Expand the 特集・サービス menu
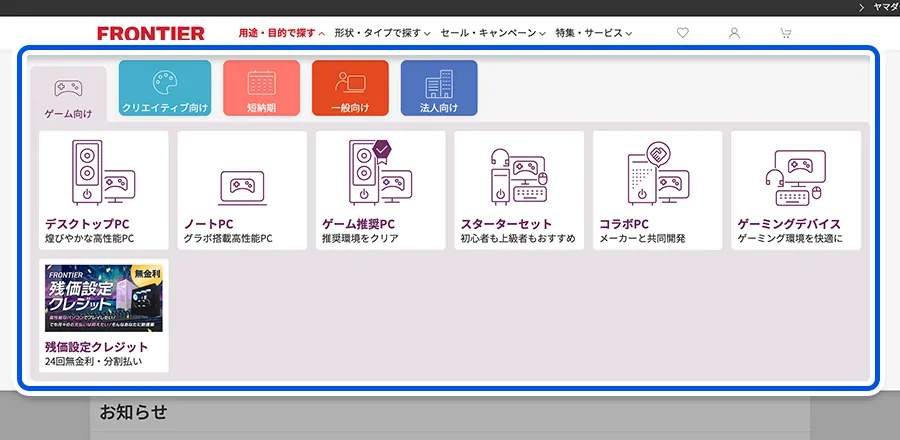Image resolution: width=900 pixels, height=440 pixels. tap(593, 33)
